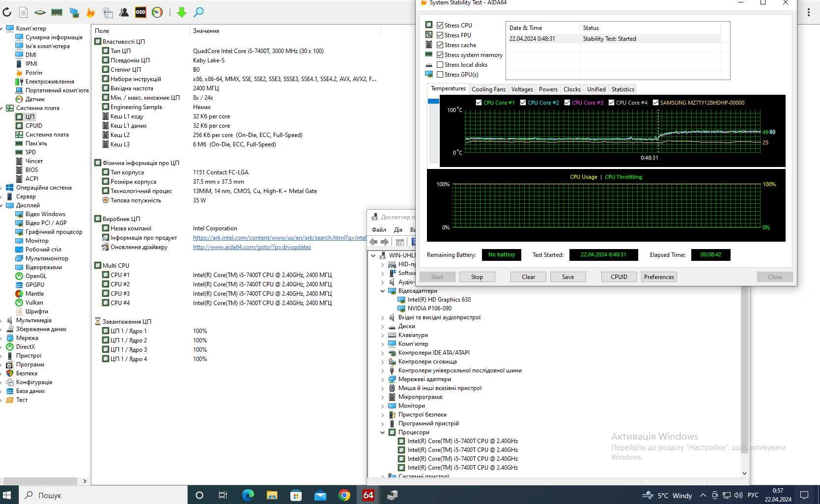Enable the Stress GPU(s) checkbox

[440, 75]
